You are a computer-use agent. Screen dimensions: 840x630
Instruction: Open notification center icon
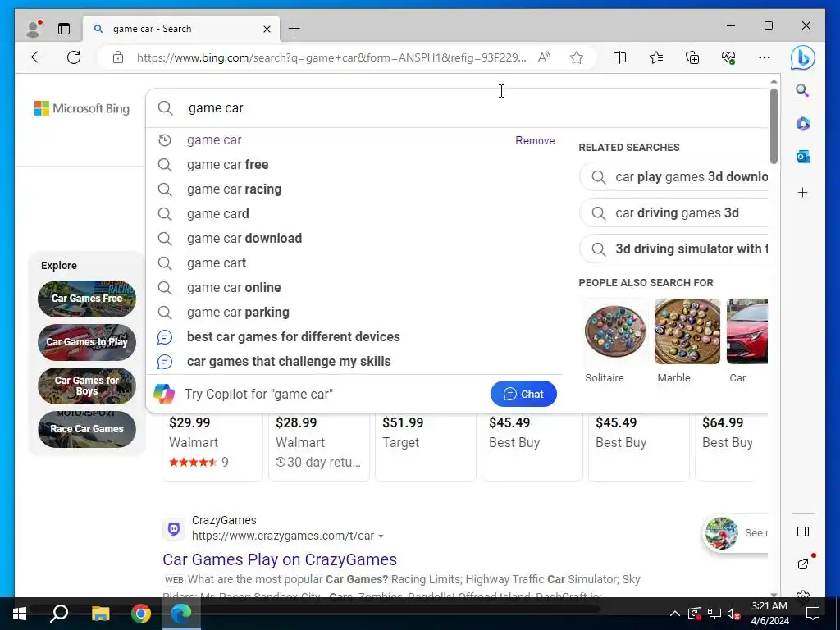point(813,614)
